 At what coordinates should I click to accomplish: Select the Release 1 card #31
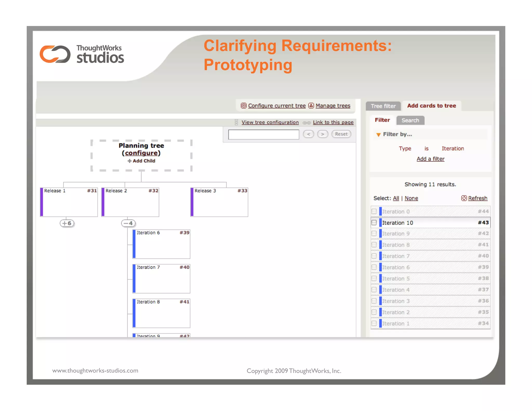[x=69, y=202]
